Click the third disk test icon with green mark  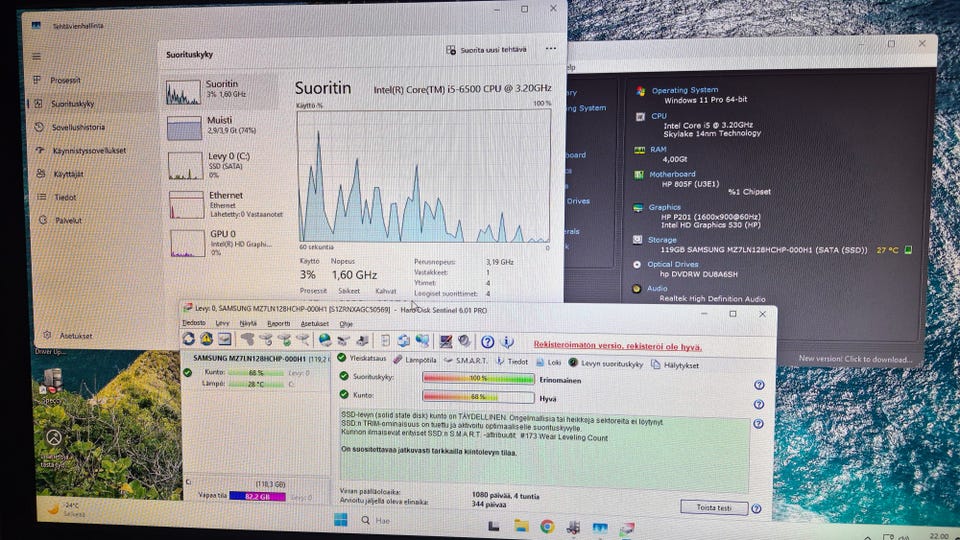[x=285, y=339]
